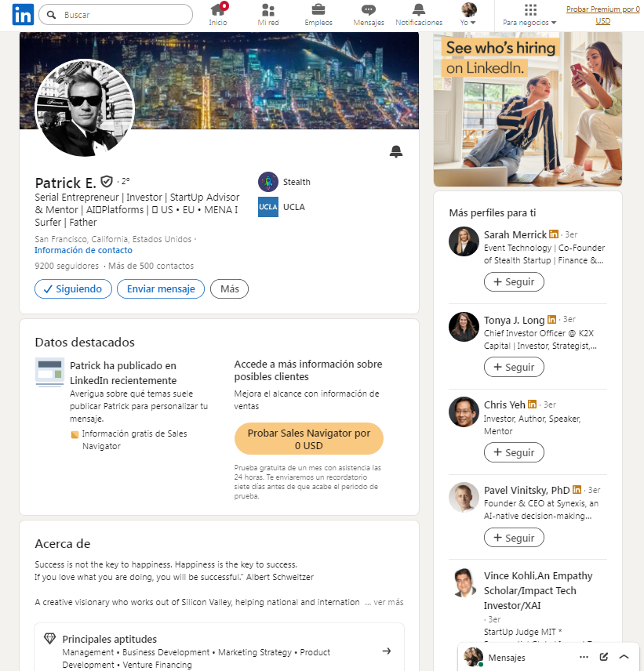644x671 pixels.
Task: Open the messaging three-dots options menu
Action: point(584,657)
